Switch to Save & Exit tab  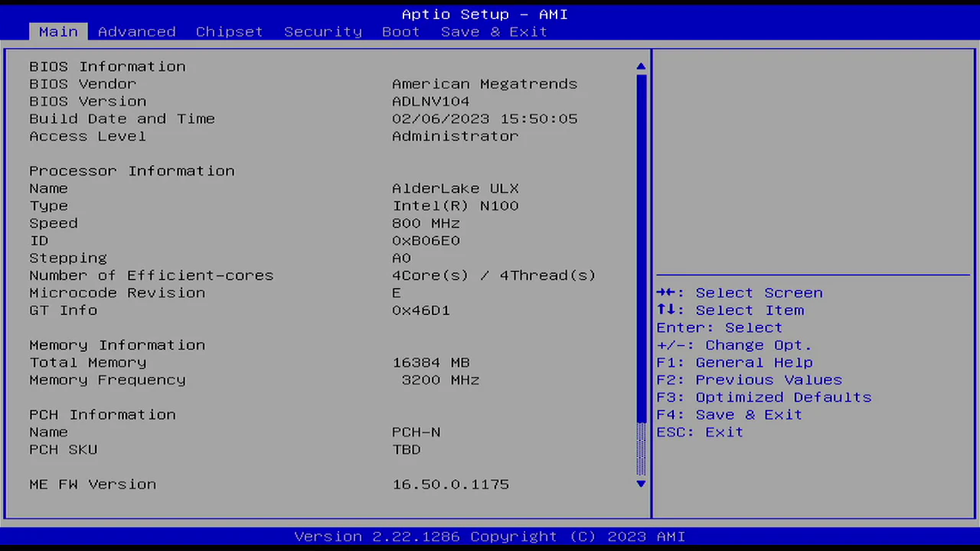[494, 31]
